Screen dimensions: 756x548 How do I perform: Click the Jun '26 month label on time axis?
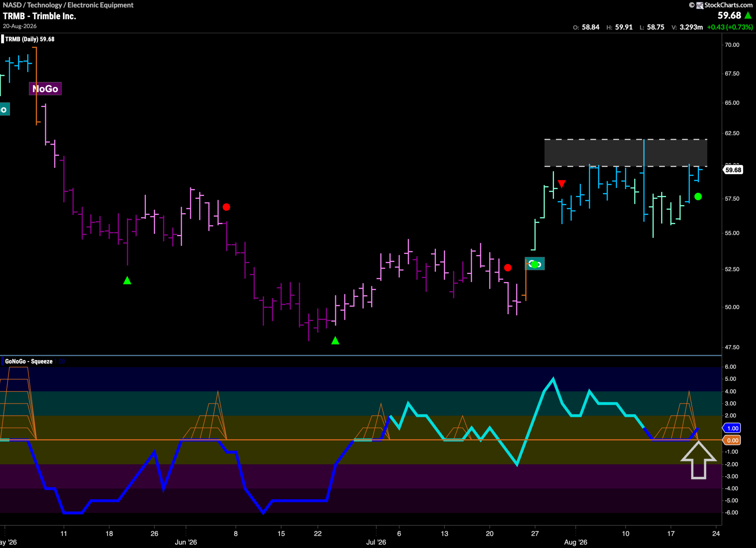[x=186, y=542]
